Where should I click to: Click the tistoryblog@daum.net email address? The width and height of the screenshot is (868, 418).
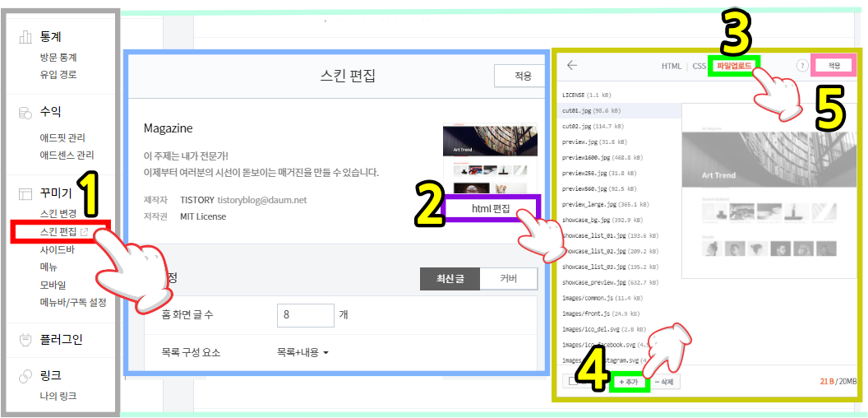[x=262, y=200]
